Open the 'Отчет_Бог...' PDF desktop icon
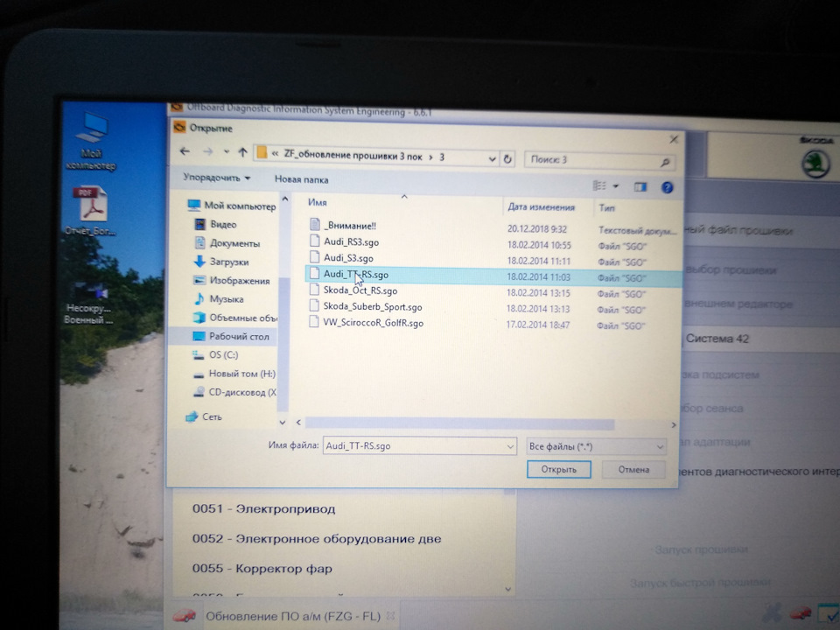840x630 pixels. click(91, 211)
